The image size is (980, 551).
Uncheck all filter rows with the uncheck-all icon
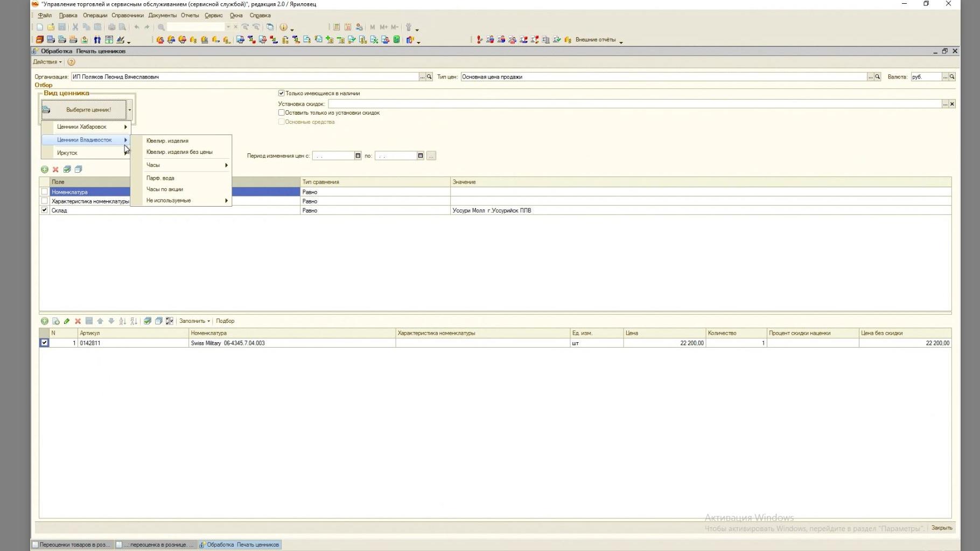pos(79,169)
